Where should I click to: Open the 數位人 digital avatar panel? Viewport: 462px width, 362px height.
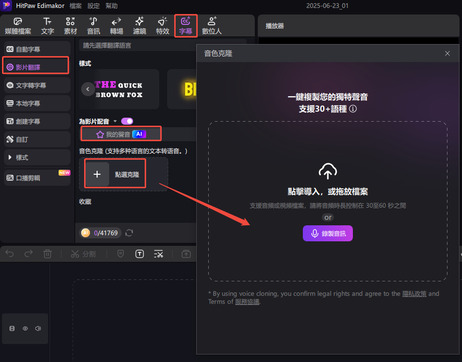(x=212, y=26)
